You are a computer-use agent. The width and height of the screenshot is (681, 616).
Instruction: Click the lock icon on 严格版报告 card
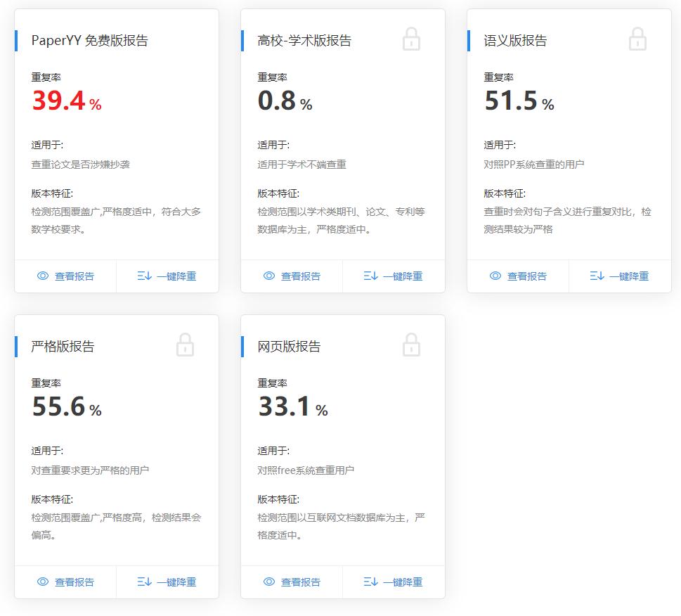(x=186, y=345)
